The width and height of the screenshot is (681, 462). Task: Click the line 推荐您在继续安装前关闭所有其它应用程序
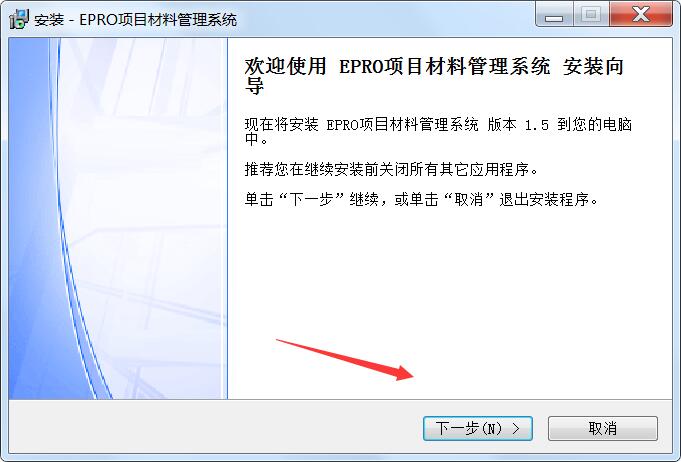pyautogui.click(x=391, y=169)
